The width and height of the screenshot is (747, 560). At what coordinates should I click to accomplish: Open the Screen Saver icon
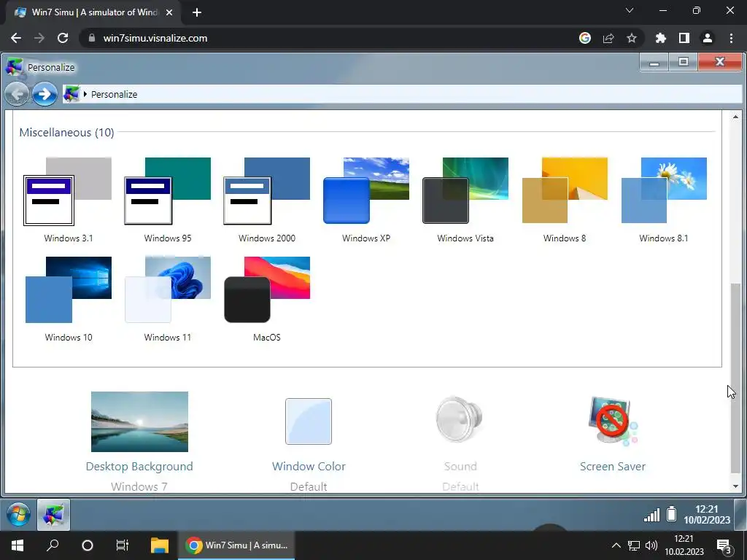click(x=612, y=421)
